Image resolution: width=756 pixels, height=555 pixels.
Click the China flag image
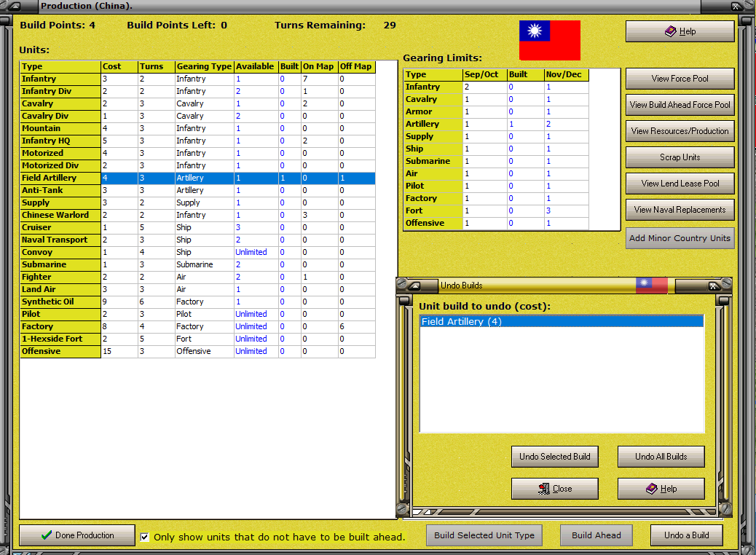tap(550, 40)
